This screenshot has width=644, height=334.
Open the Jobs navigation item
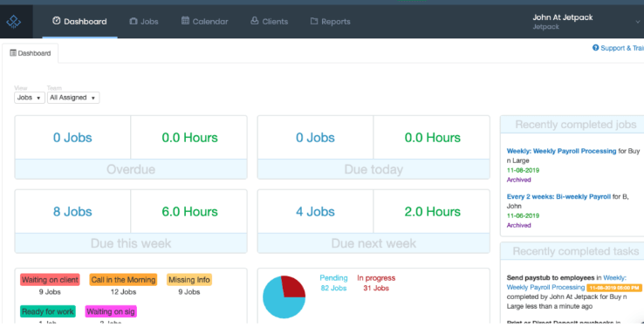(x=144, y=21)
